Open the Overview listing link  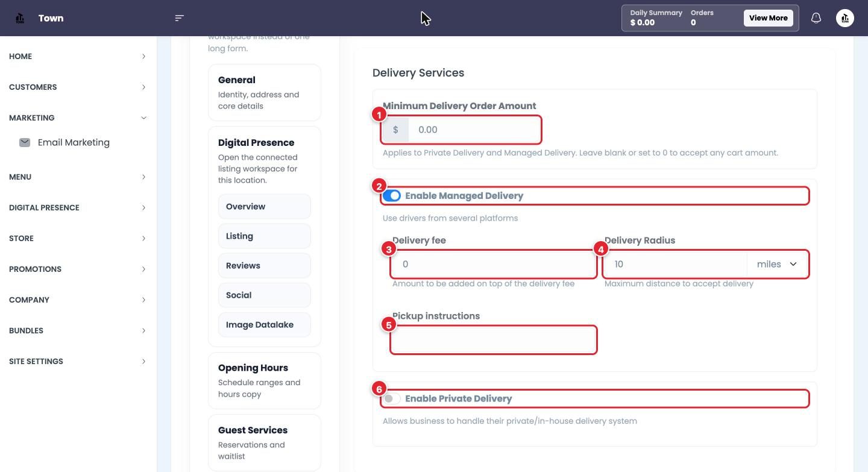(265, 207)
